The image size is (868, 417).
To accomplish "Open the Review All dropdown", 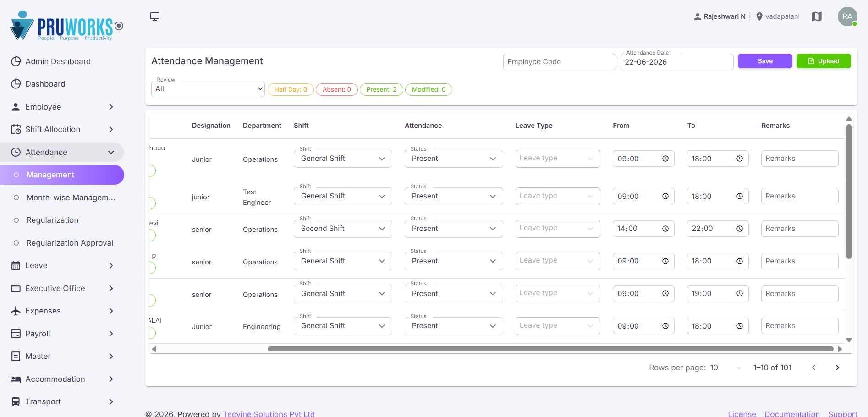I will point(208,89).
